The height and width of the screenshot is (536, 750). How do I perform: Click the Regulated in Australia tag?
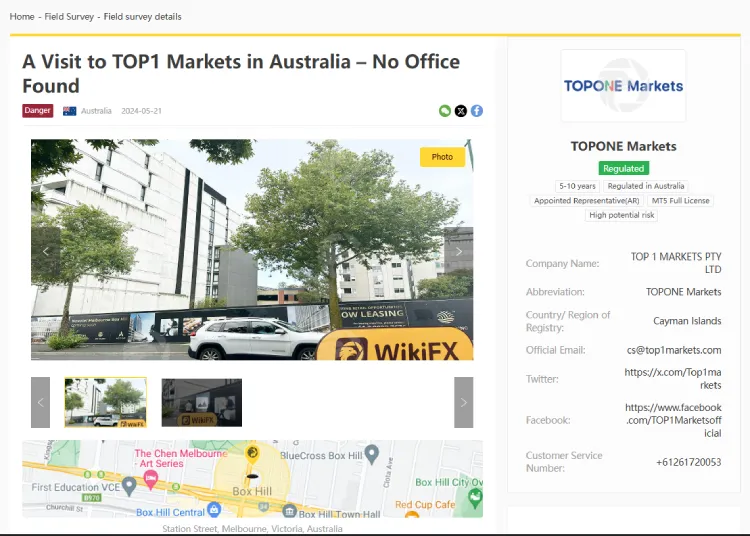pos(646,186)
